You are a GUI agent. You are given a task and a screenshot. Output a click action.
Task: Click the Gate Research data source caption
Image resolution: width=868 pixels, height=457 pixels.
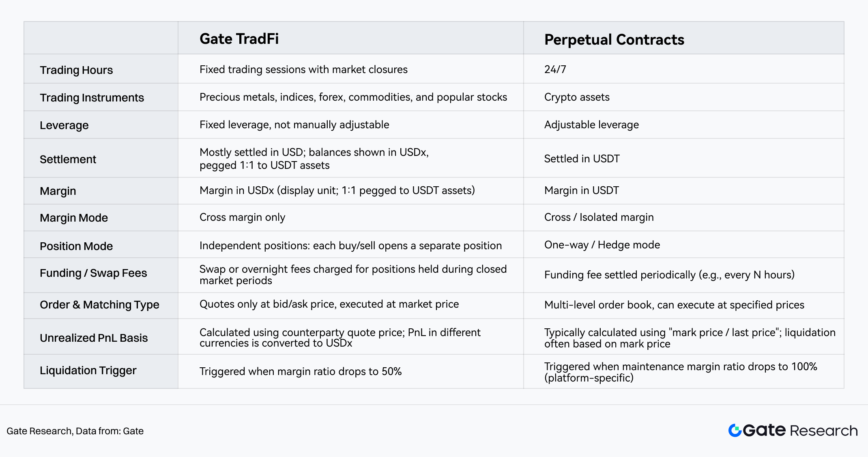coord(75,431)
